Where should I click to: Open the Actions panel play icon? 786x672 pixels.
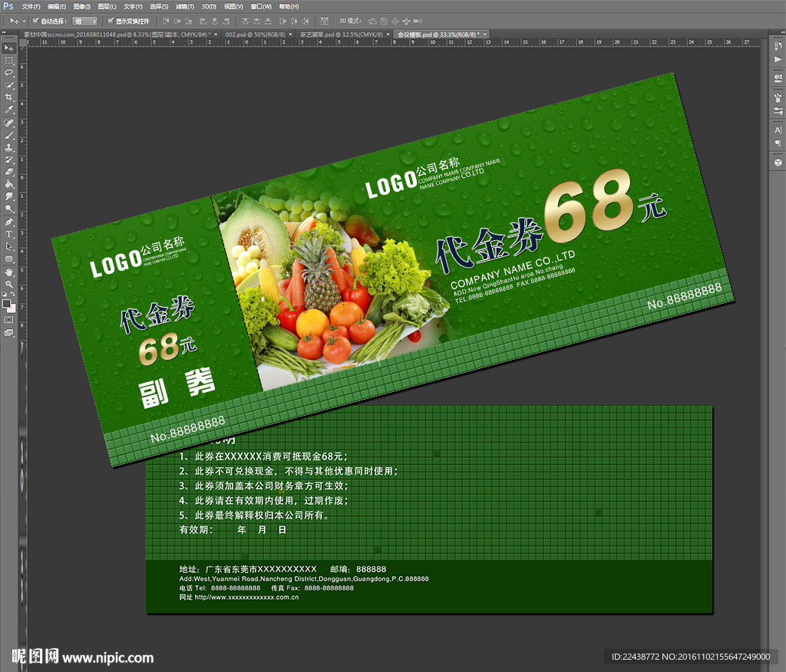(x=778, y=59)
